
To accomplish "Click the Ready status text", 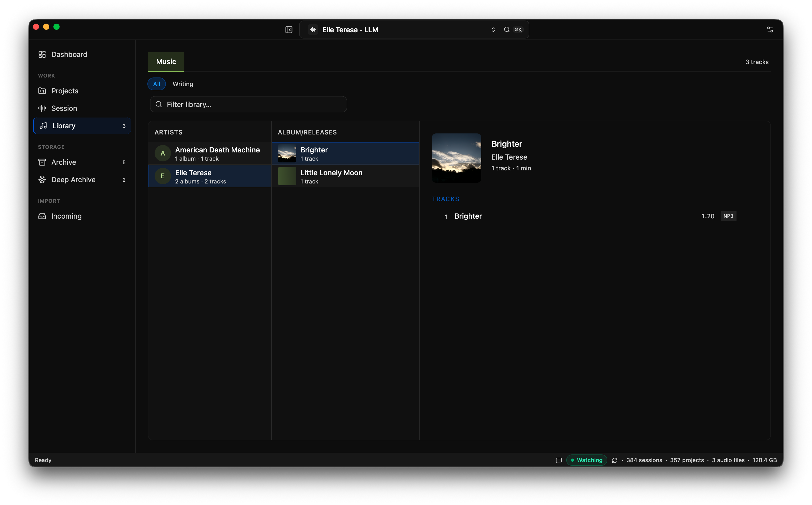I will tap(43, 460).
